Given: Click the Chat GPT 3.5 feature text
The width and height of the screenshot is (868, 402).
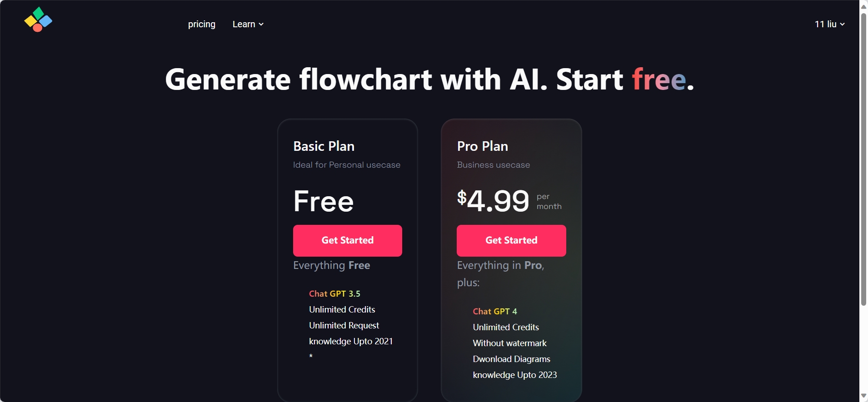Looking at the screenshot, I should [334, 294].
